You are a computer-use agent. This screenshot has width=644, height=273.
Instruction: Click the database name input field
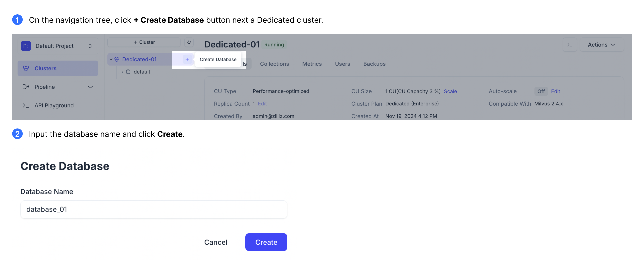(x=154, y=209)
